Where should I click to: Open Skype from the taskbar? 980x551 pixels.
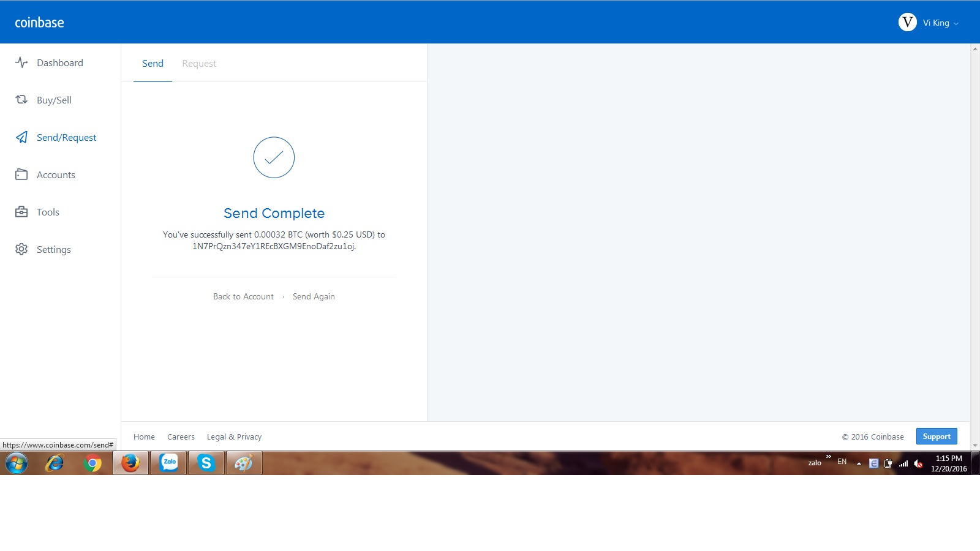(206, 463)
